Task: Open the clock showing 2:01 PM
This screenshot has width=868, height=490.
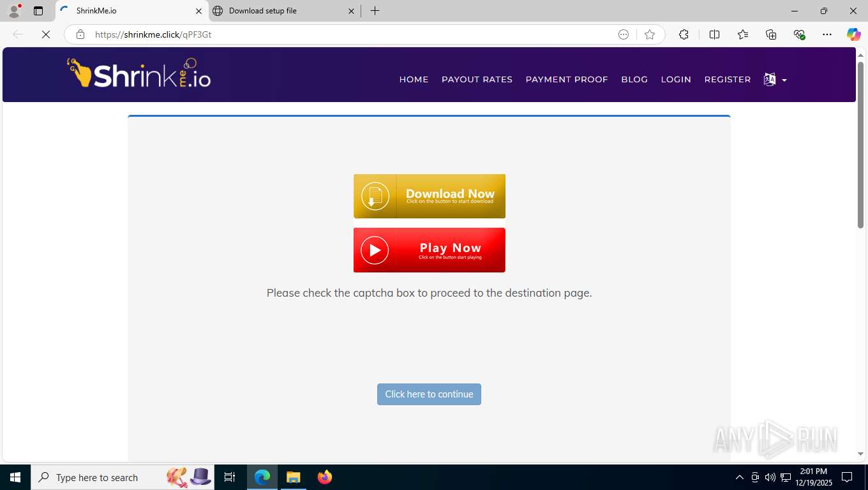Action: coord(813,477)
